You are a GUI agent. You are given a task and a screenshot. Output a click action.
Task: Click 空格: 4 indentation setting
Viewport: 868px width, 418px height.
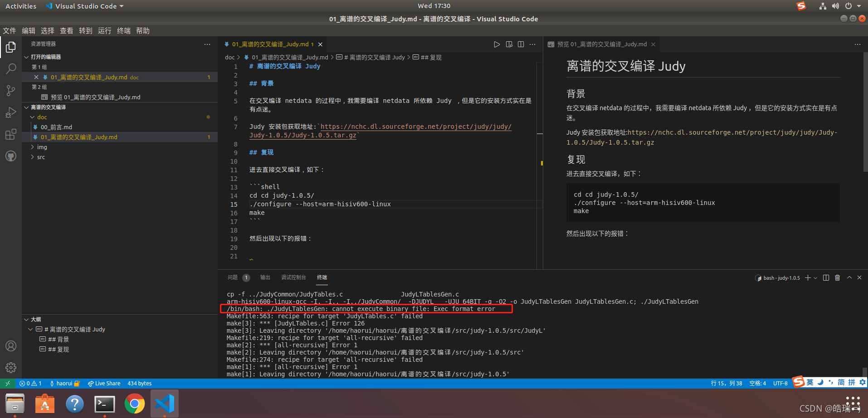pyautogui.click(x=757, y=384)
